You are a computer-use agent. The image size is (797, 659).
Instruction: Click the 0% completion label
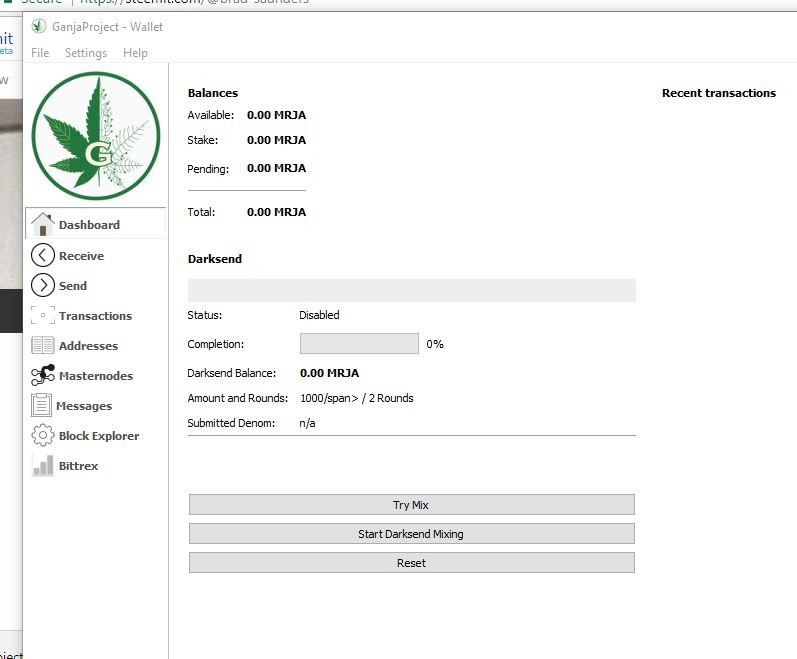(x=435, y=344)
